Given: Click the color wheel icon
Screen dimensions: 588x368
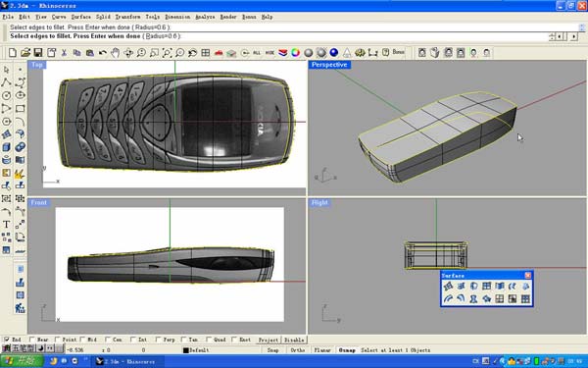Looking at the screenshot, I should pyautogui.click(x=296, y=53).
